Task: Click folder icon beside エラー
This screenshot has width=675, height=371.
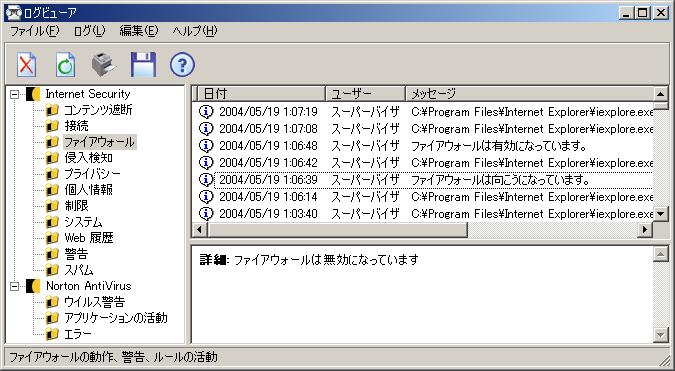Action: 52,334
